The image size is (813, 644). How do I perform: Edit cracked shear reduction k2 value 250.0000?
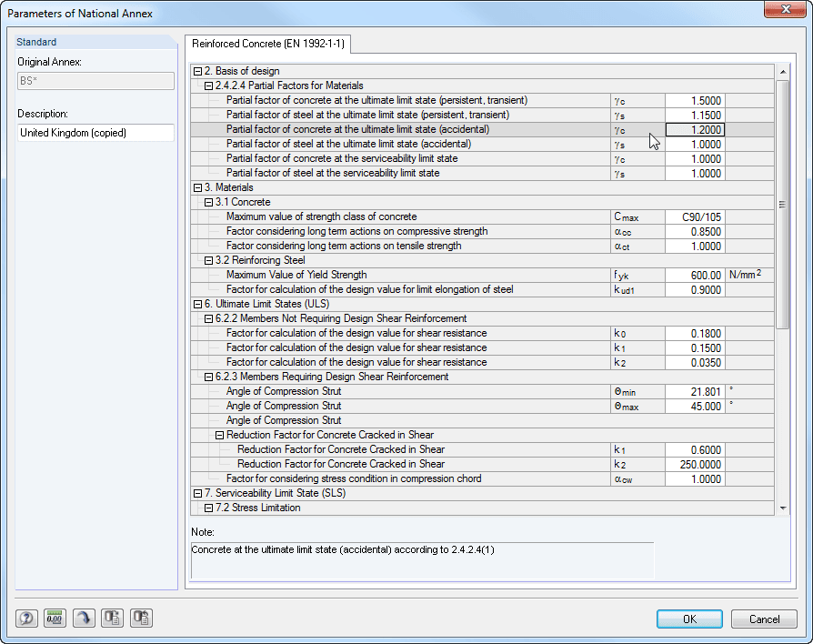(695, 464)
